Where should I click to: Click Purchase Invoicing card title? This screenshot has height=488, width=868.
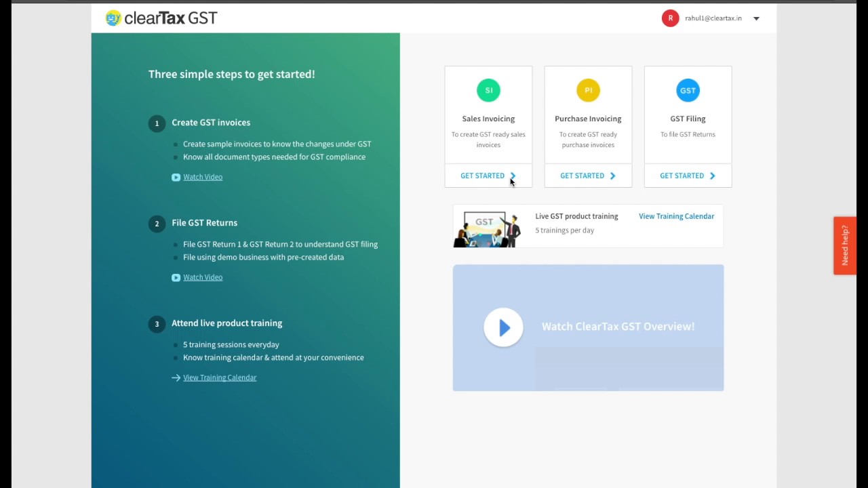(x=588, y=119)
